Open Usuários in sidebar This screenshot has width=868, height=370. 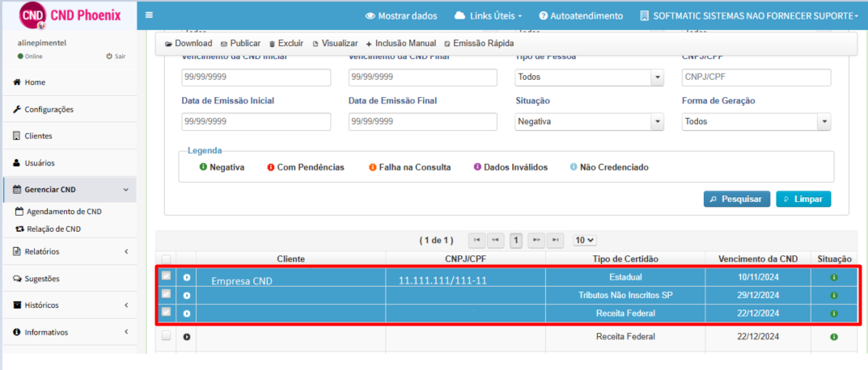tap(70, 163)
